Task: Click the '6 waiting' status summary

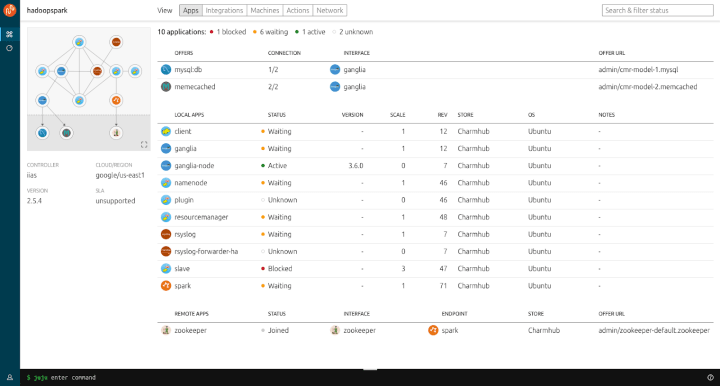Action: click(270, 32)
